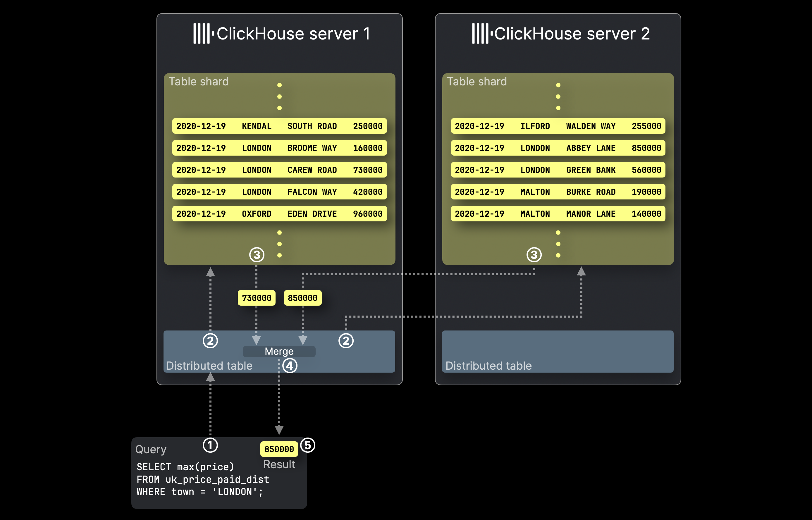The image size is (812, 520).
Task: Select the LONDON ABBEY LANE 850000 row
Action: (558, 148)
